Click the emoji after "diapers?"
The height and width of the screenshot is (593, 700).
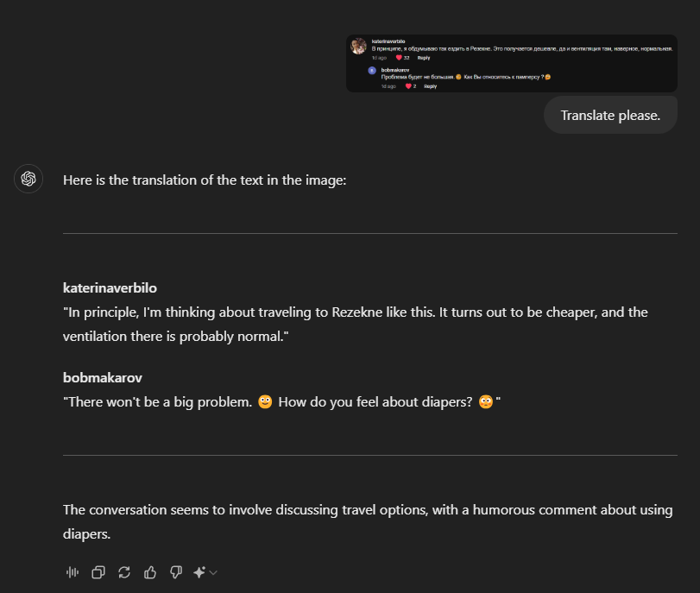click(x=485, y=402)
